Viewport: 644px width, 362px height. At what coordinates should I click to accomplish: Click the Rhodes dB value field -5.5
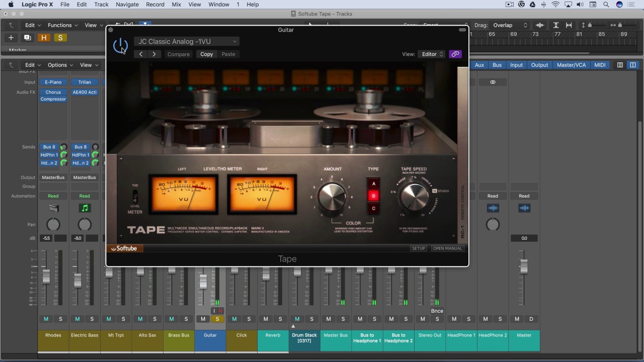[46, 238]
